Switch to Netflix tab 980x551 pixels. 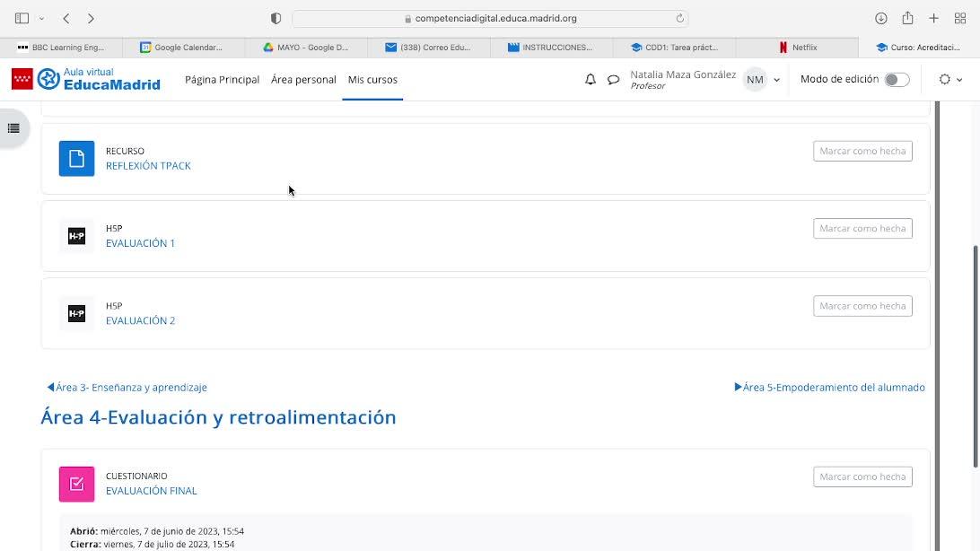pos(797,48)
